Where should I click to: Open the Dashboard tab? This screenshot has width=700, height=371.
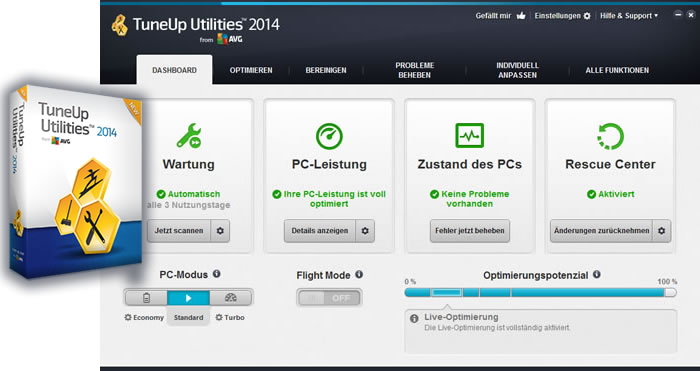coord(174,70)
